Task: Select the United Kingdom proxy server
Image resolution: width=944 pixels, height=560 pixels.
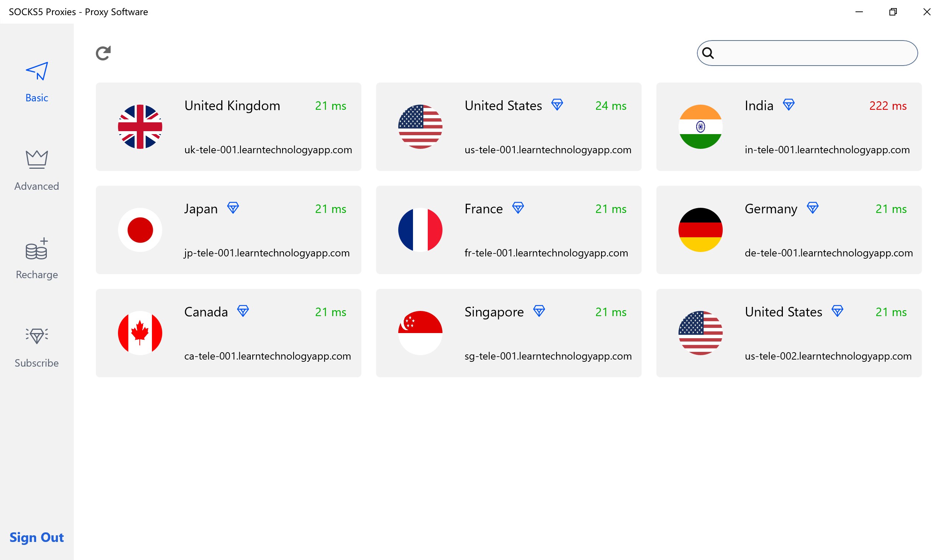Action: tap(228, 127)
